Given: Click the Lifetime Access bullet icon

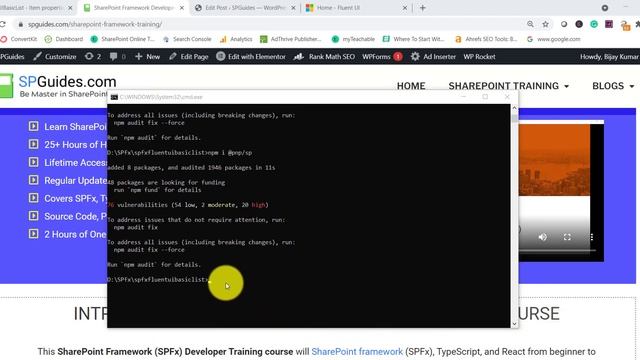Looking at the screenshot, I should (x=33, y=162).
